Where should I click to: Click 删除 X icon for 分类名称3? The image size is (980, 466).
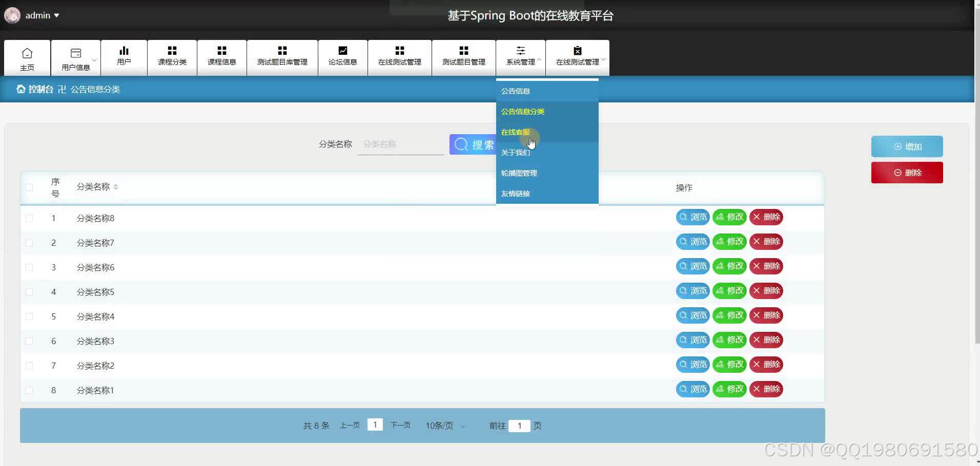[x=757, y=340]
